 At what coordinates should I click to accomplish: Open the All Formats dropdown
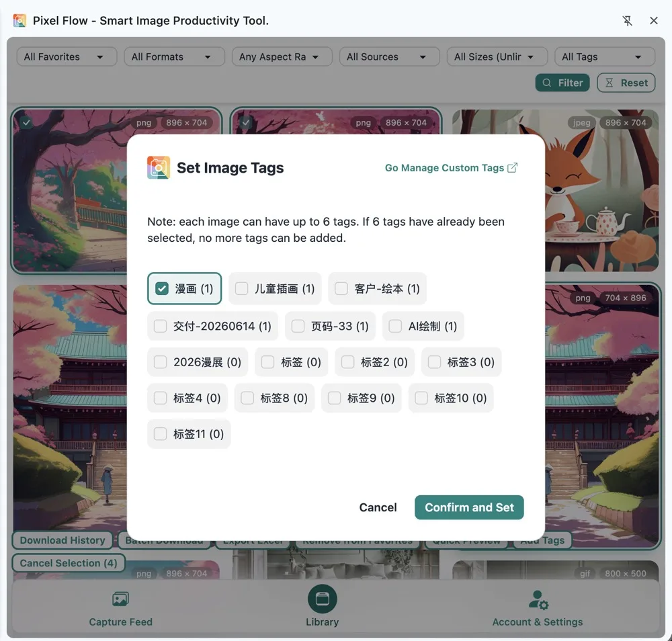tap(175, 56)
